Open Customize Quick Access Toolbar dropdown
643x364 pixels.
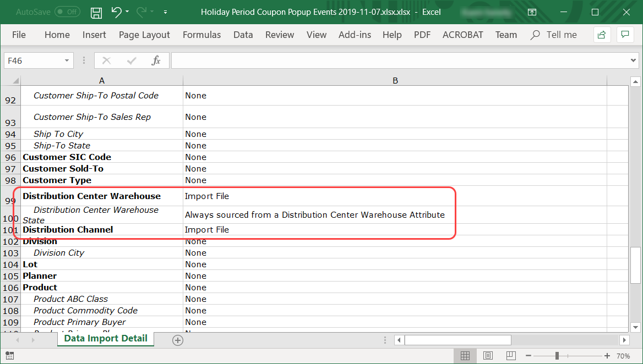(x=166, y=12)
